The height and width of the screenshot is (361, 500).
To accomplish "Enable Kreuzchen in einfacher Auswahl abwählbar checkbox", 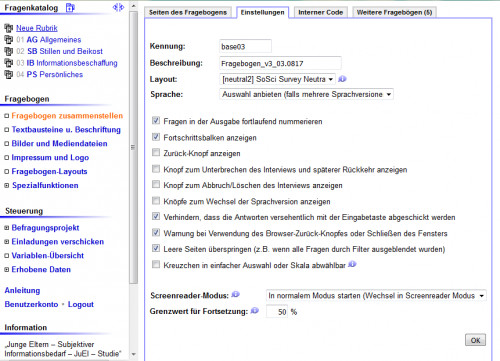I will 156,264.
